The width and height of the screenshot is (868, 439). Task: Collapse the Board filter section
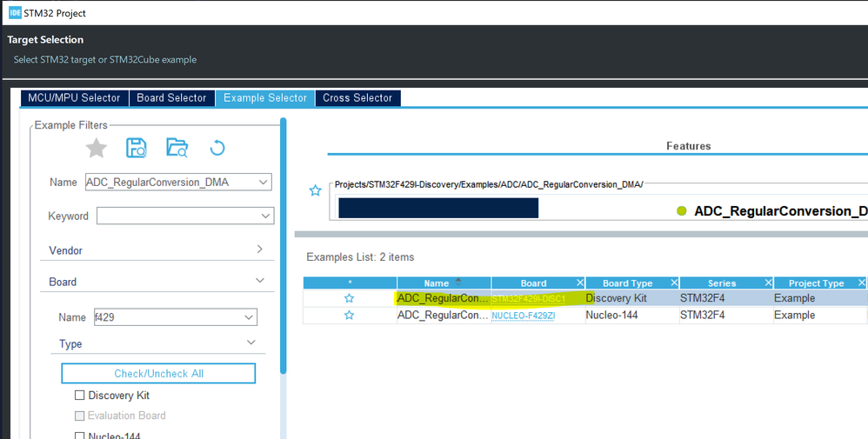coord(260,281)
